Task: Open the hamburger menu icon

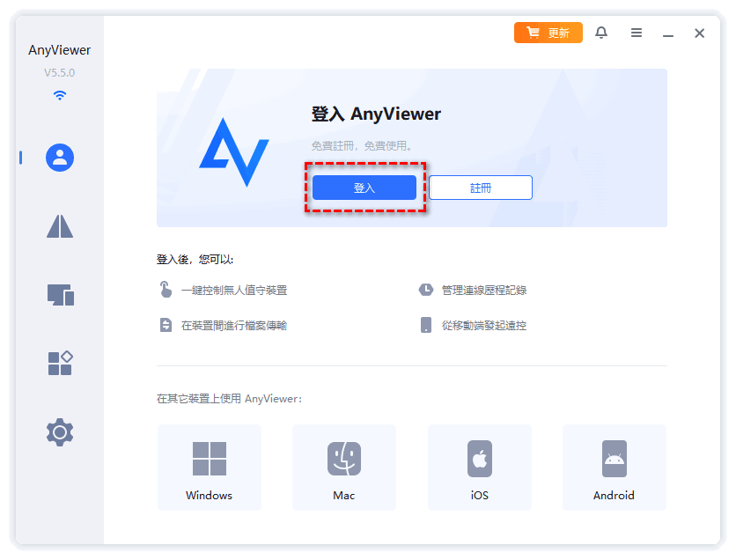Action: pyautogui.click(x=636, y=33)
